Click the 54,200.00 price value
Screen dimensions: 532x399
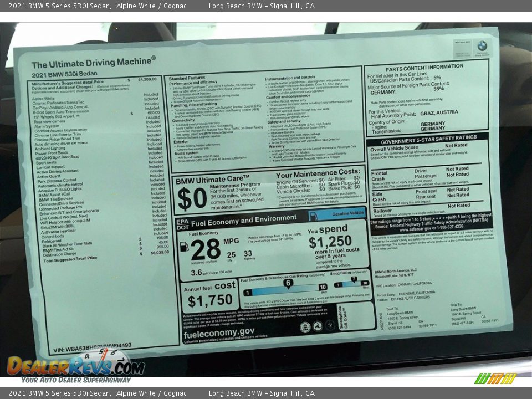(147, 79)
